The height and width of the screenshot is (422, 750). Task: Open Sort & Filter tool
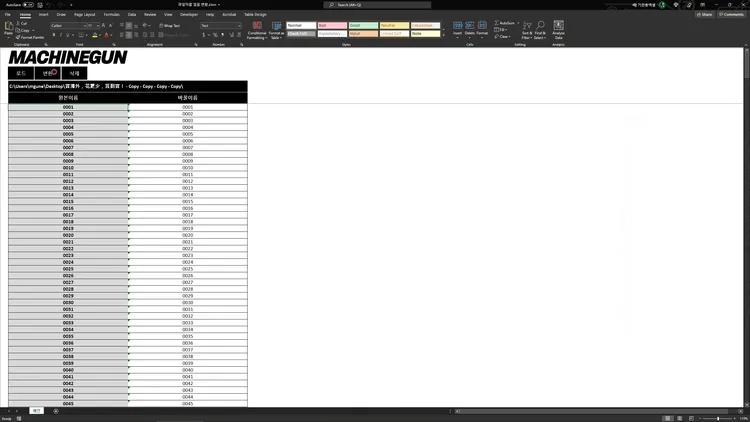point(527,30)
